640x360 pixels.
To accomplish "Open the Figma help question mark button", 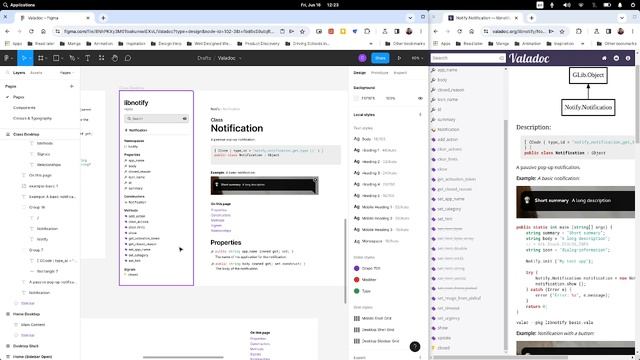I will 415,347.
